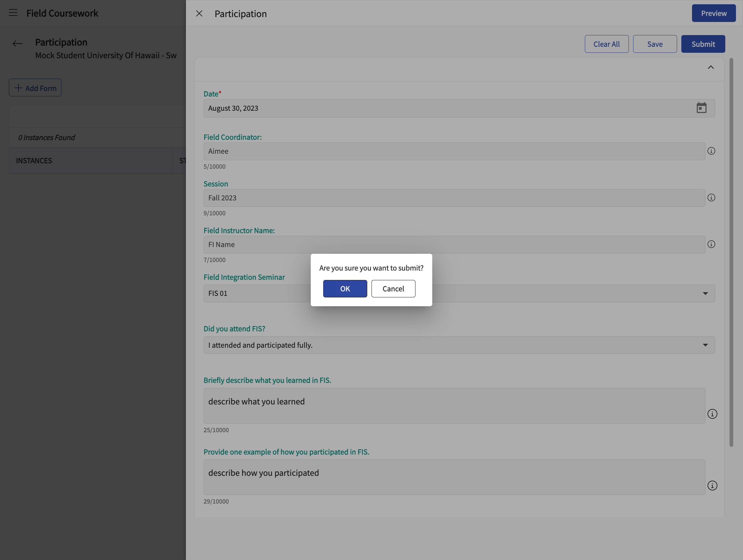Image resolution: width=743 pixels, height=560 pixels.
Task: Show info for the Session field
Action: (711, 198)
